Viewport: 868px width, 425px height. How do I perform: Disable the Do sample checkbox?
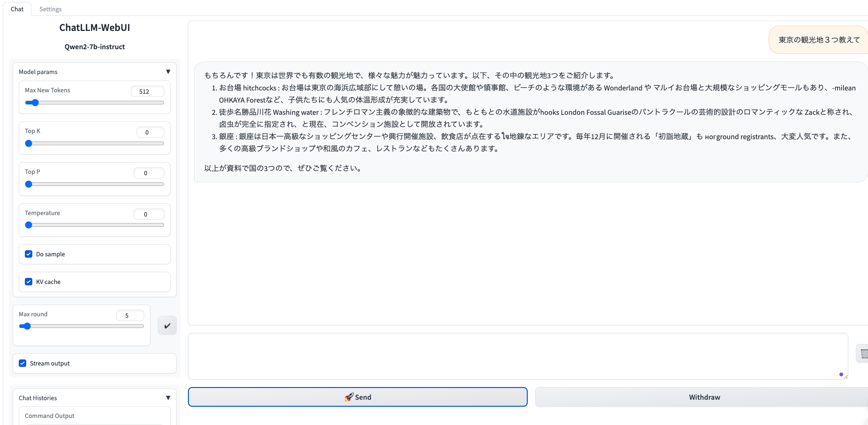[x=29, y=254]
